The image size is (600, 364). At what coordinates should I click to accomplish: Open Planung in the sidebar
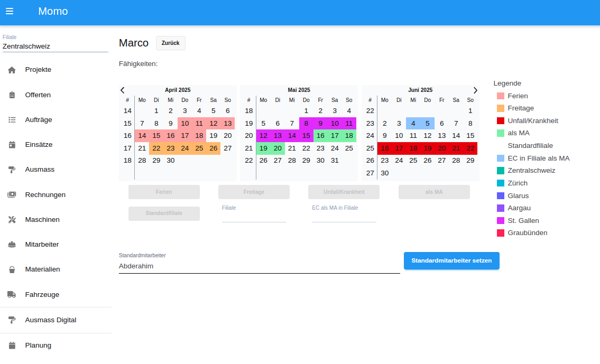[38, 346]
